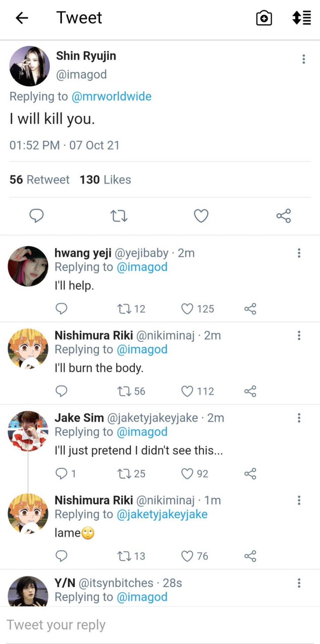View the 130 Likes list

[105, 180]
